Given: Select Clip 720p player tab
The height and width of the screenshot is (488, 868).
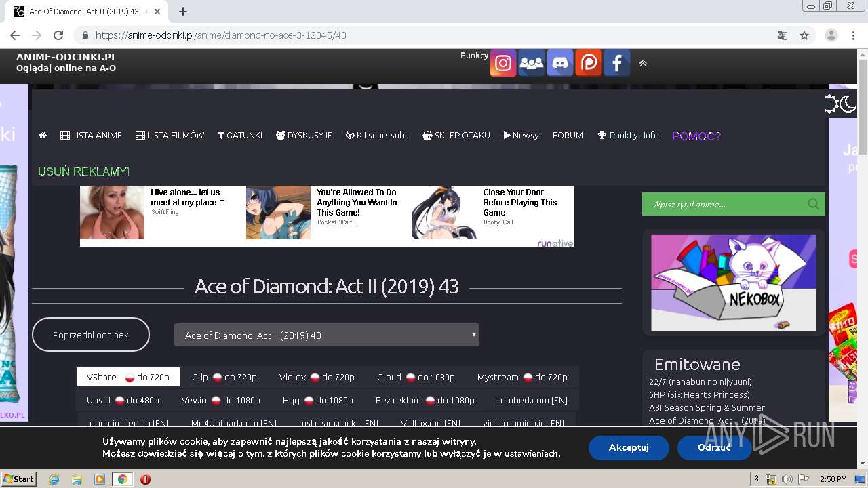Looking at the screenshot, I should 224,377.
